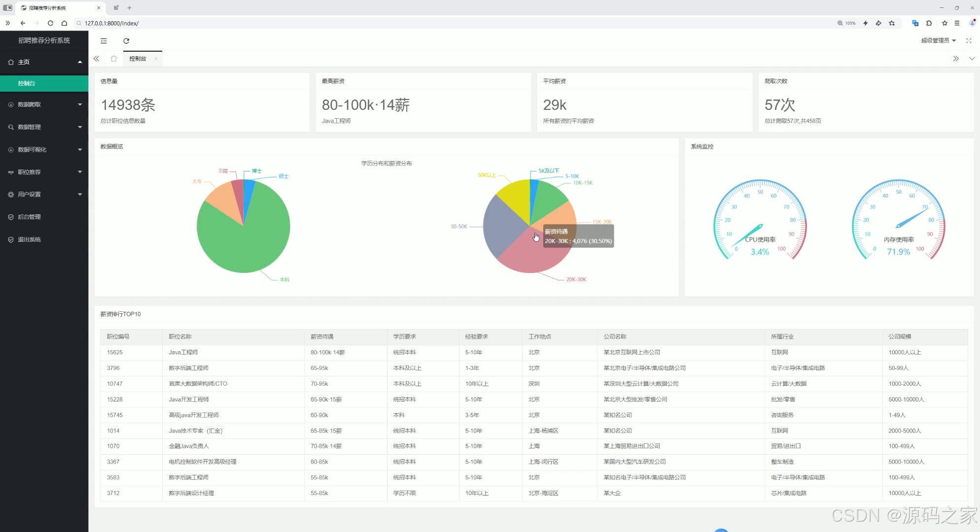
Task: Open 后台管理 in the sidebar
Action: tap(30, 217)
